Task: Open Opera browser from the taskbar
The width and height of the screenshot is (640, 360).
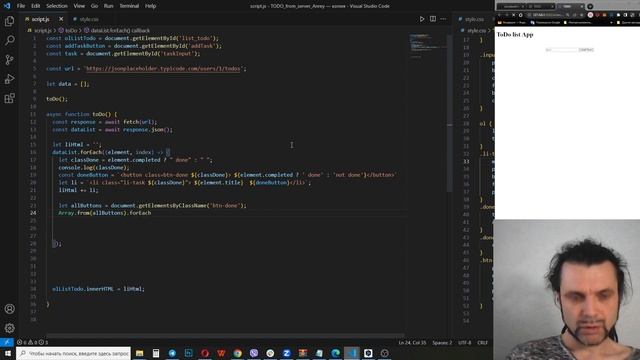Action: tap(205, 353)
